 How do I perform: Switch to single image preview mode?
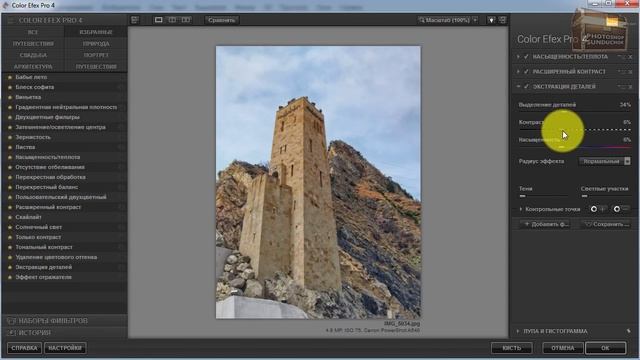(158, 20)
